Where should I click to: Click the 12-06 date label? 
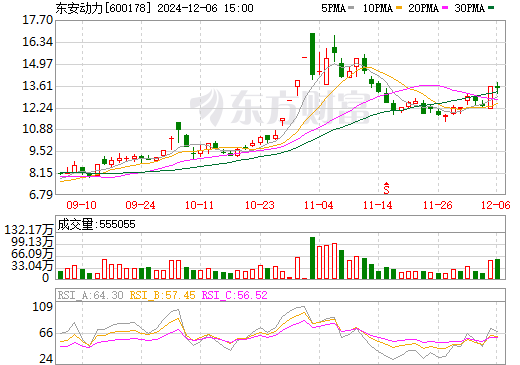(496, 205)
